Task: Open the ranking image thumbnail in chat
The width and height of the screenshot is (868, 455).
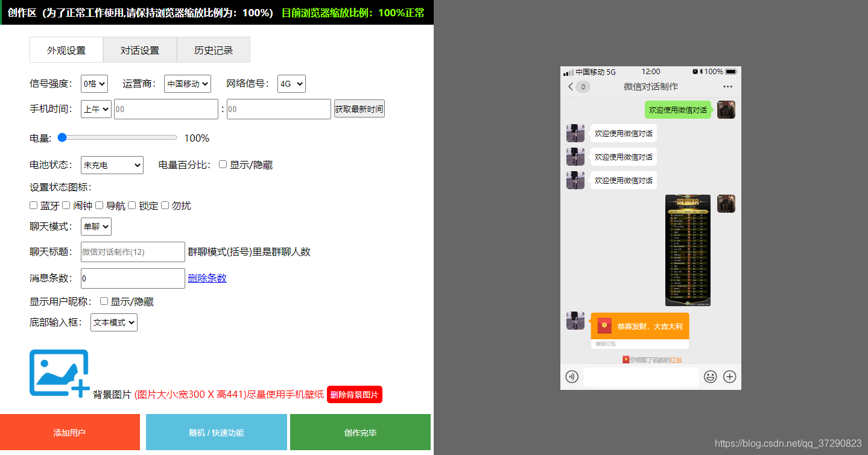Action: 688,250
